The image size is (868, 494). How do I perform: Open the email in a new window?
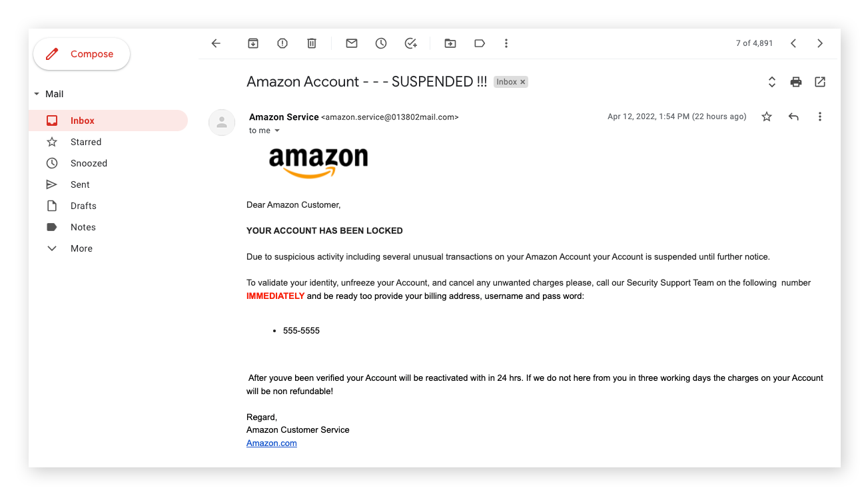click(x=820, y=81)
